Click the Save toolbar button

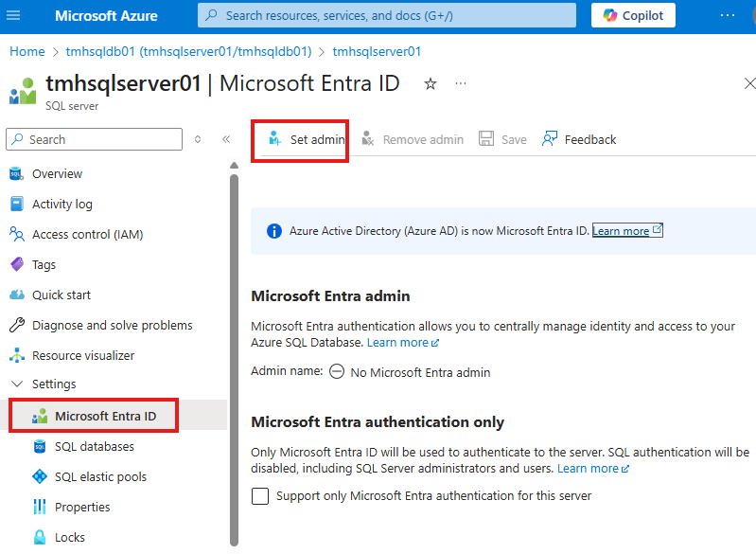pos(502,139)
